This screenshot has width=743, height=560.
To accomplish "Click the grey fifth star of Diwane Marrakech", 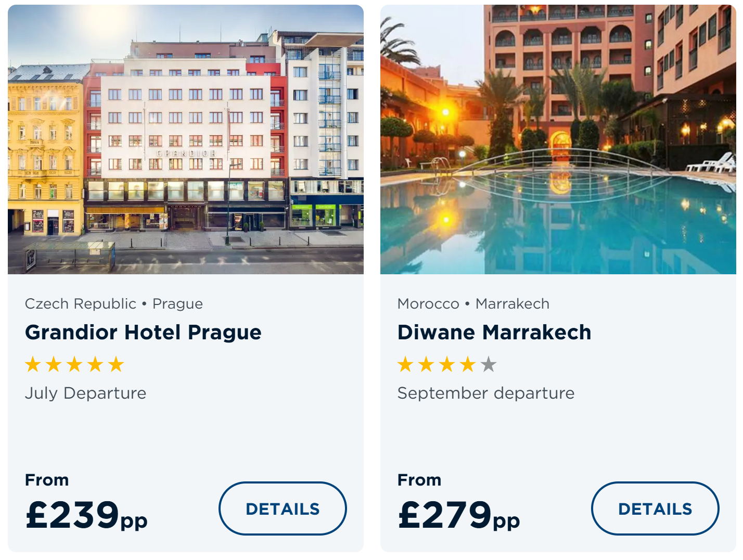I will coord(489,364).
